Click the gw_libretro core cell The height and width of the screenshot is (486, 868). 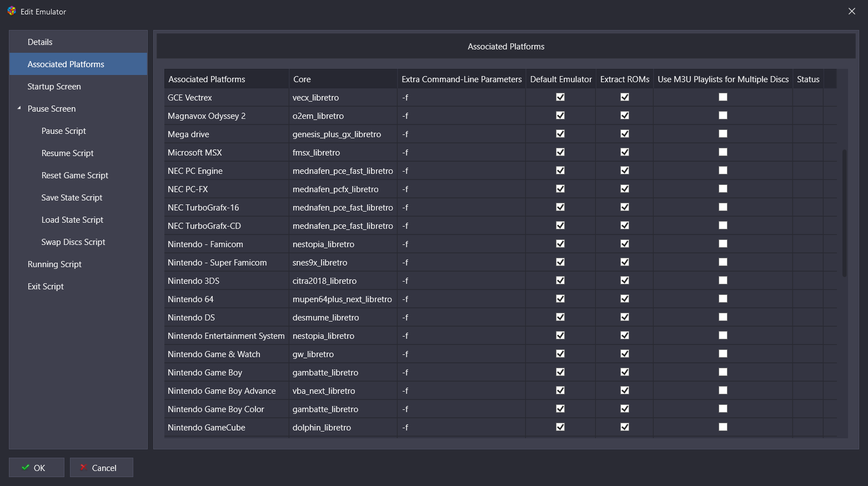pyautogui.click(x=343, y=354)
